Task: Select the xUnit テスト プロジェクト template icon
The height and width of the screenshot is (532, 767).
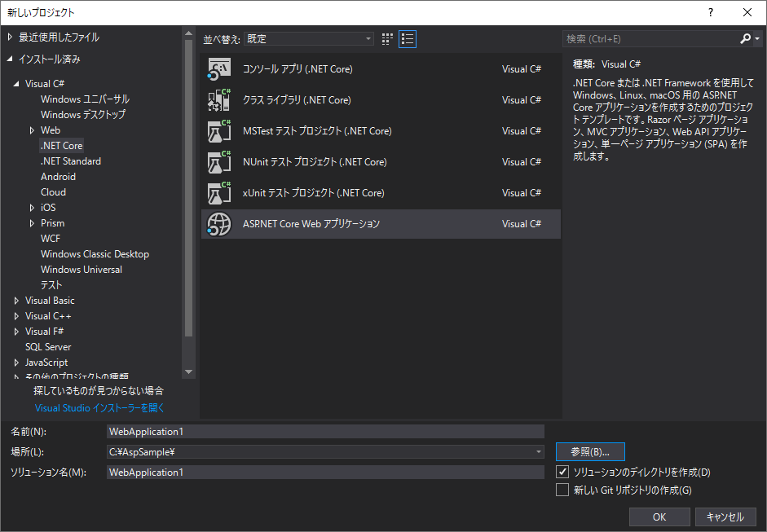Action: pyautogui.click(x=219, y=192)
